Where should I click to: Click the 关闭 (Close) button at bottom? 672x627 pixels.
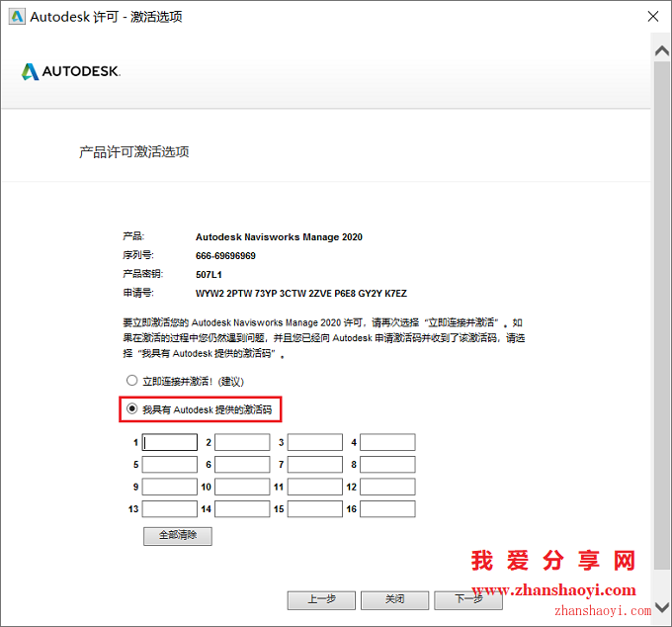pos(394,600)
